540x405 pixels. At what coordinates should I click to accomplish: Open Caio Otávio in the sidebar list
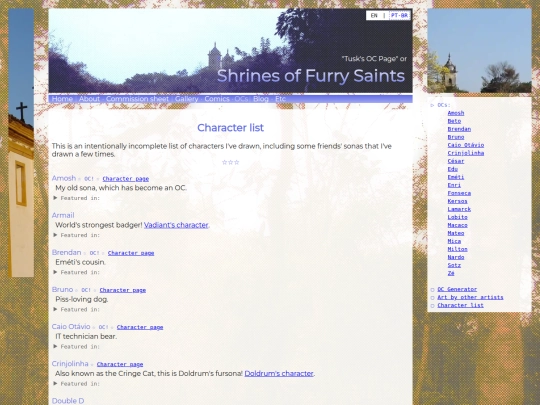pyautogui.click(x=466, y=145)
